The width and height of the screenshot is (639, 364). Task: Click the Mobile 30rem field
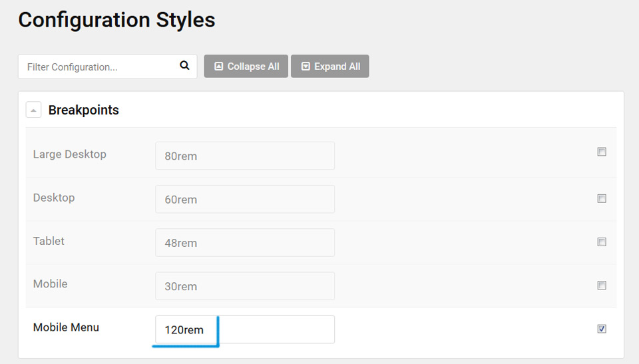click(x=245, y=286)
